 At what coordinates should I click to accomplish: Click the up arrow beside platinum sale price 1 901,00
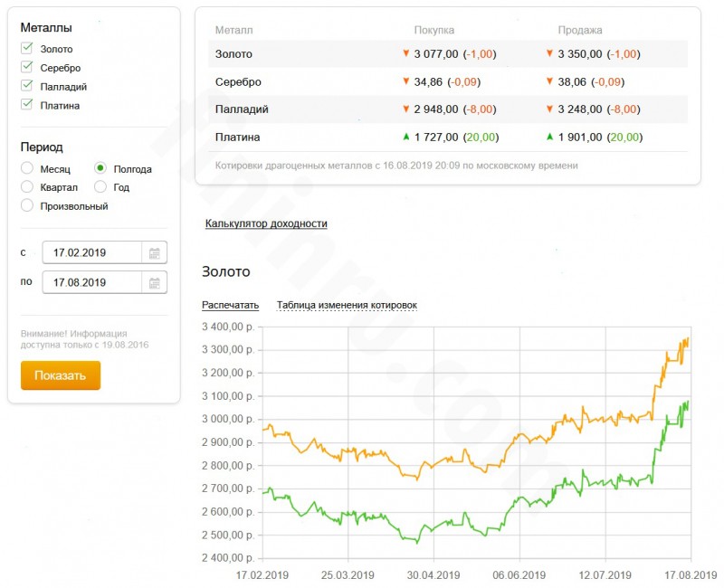tap(549, 137)
